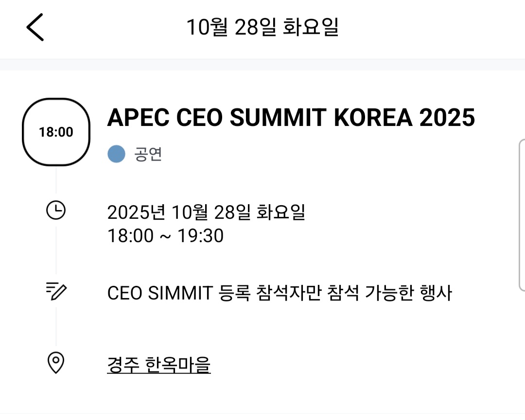Tap the memo pencil icon
The image size is (525, 420).
[x=56, y=291]
